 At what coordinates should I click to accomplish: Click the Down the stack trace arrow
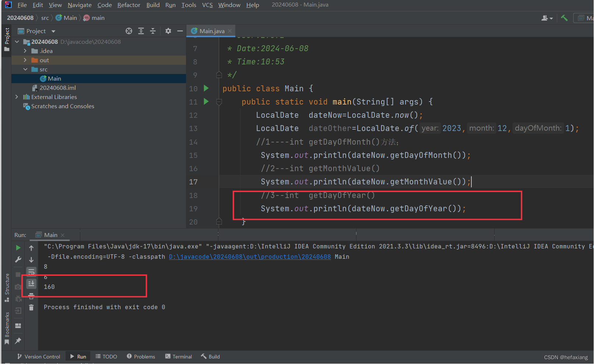[x=31, y=260]
